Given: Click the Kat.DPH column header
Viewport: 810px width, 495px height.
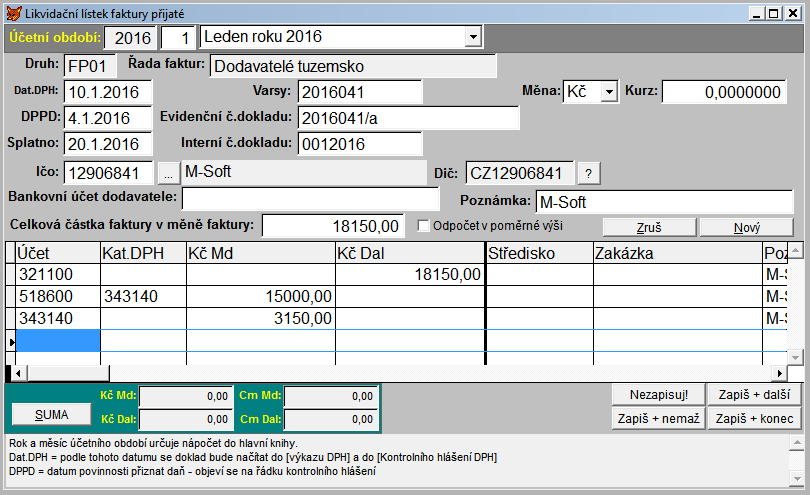Looking at the screenshot, I should 143,253.
